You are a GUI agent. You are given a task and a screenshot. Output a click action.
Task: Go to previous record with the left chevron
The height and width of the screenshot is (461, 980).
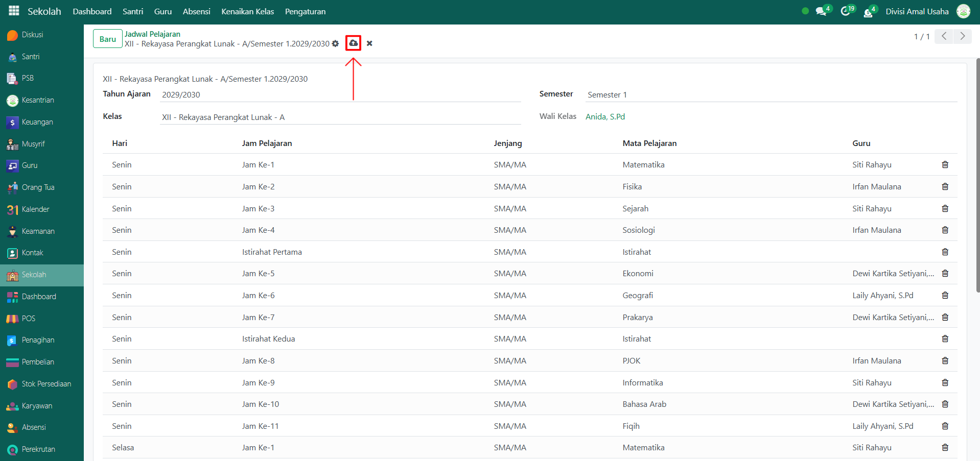click(x=944, y=36)
